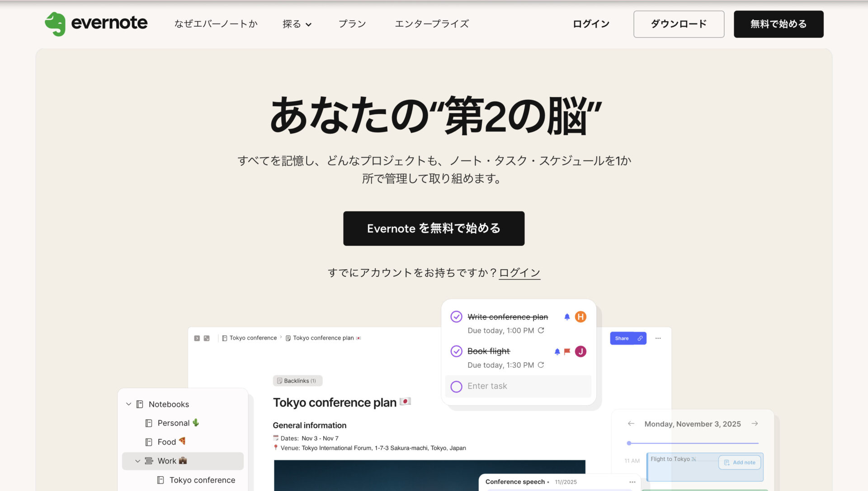Screen dimensions: 868x491
Task: Open the more options (...) icon near Share
Action: [658, 338]
